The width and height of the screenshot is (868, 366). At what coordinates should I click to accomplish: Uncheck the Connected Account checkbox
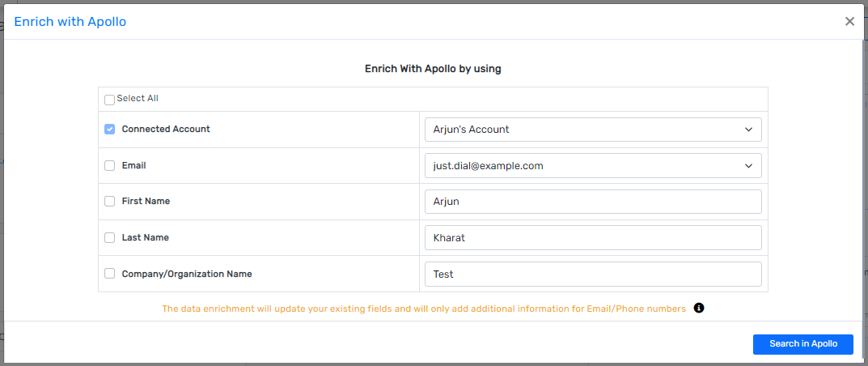(109, 129)
